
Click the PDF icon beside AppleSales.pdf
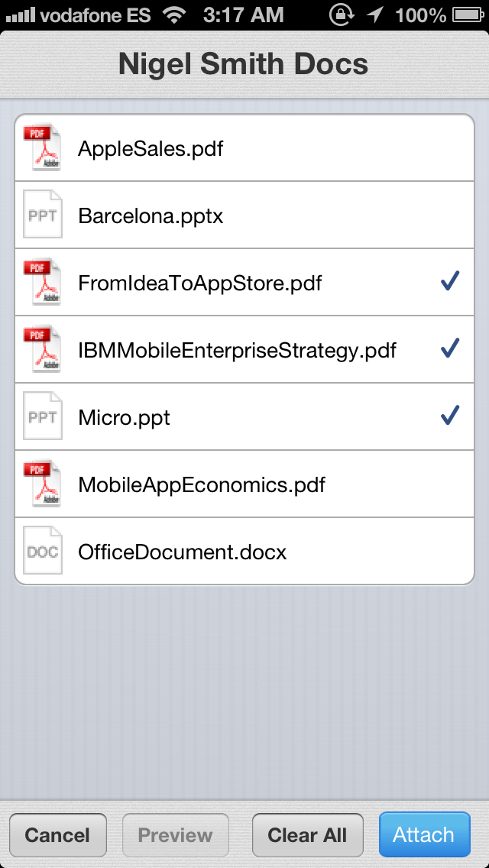42,147
